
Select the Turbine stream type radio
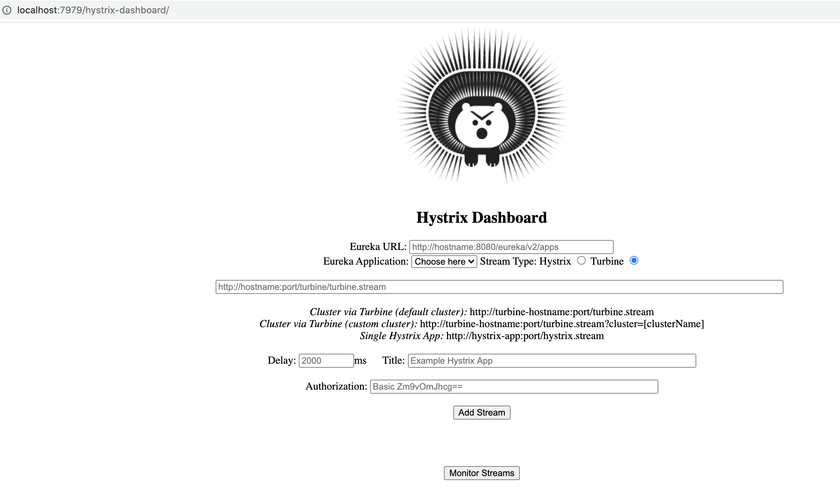point(634,261)
